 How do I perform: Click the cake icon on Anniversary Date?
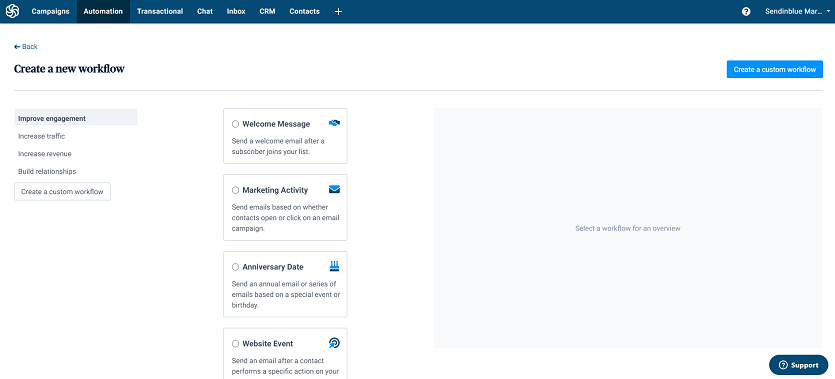[x=334, y=266]
